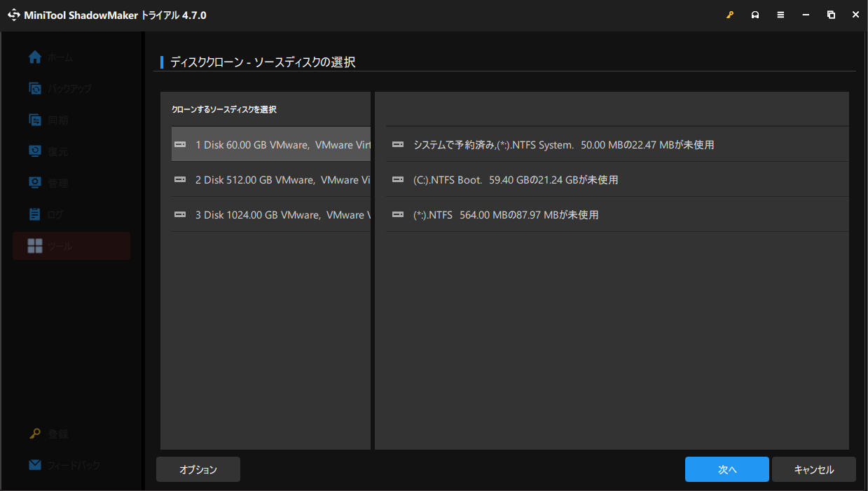868x491 pixels.
Task: Click the key icon in the title bar
Action: click(730, 15)
